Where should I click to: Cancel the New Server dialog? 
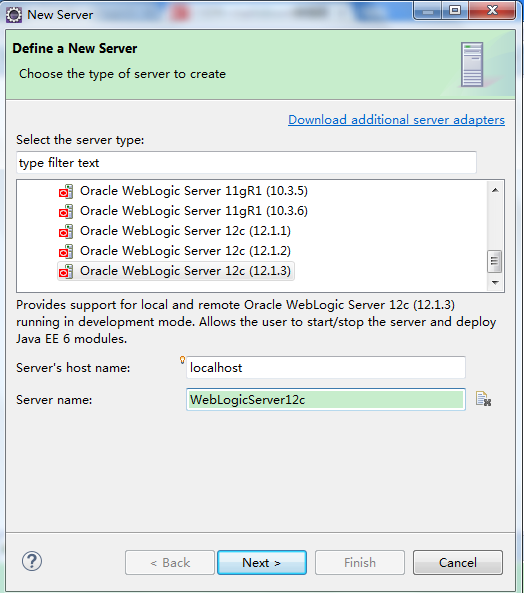tap(457, 562)
